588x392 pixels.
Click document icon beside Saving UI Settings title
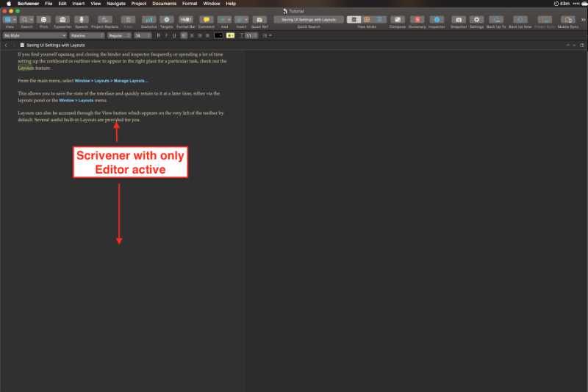pyautogui.click(x=22, y=45)
